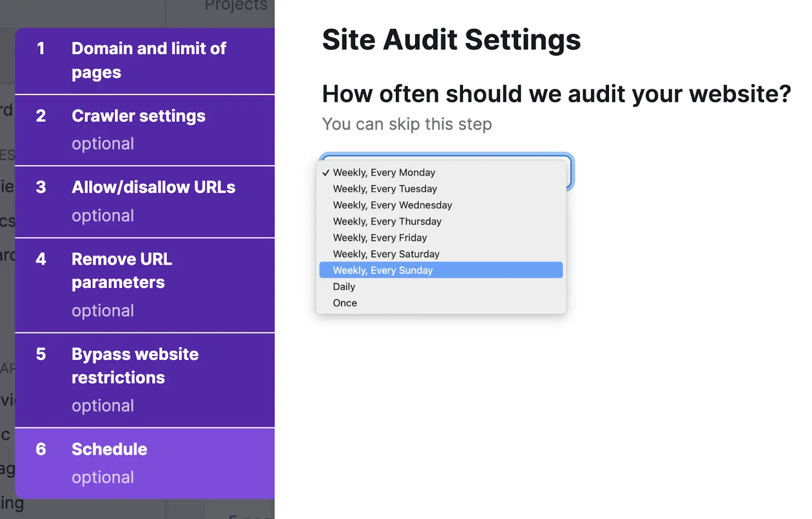Click the checkmark beside "Weekly, Every Monday"
The image size is (812, 519).
pyautogui.click(x=325, y=172)
